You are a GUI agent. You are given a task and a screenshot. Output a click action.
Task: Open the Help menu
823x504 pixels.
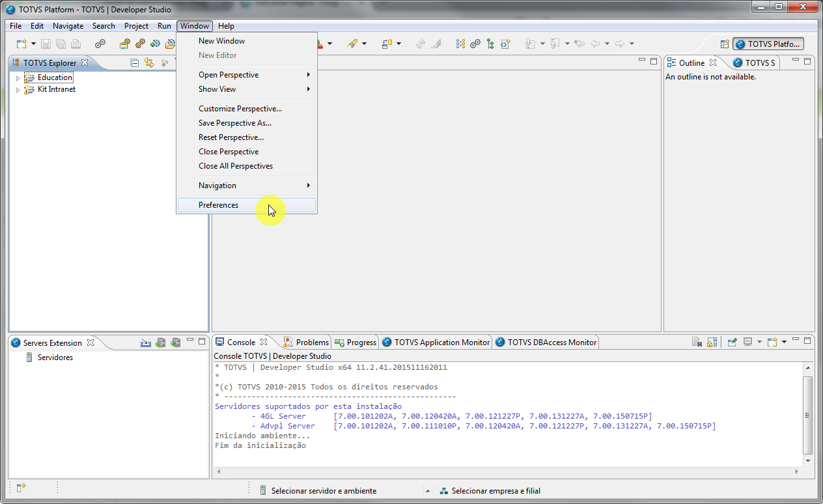[226, 26]
